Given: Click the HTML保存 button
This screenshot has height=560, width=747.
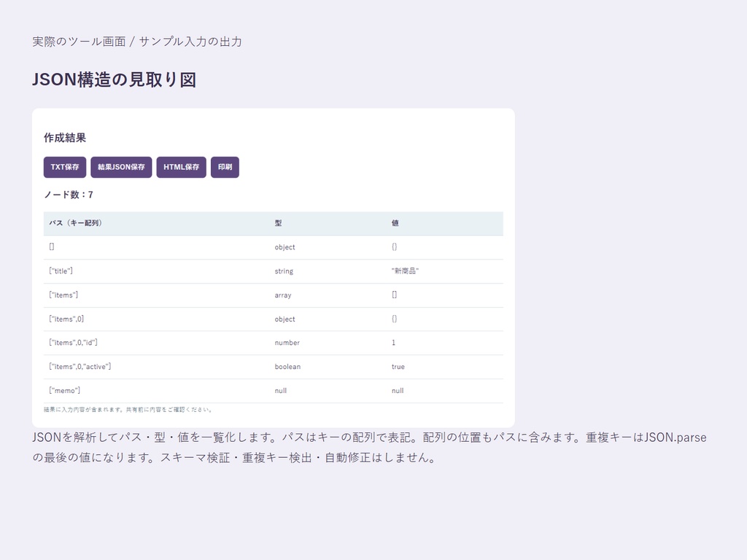Looking at the screenshot, I should [181, 167].
